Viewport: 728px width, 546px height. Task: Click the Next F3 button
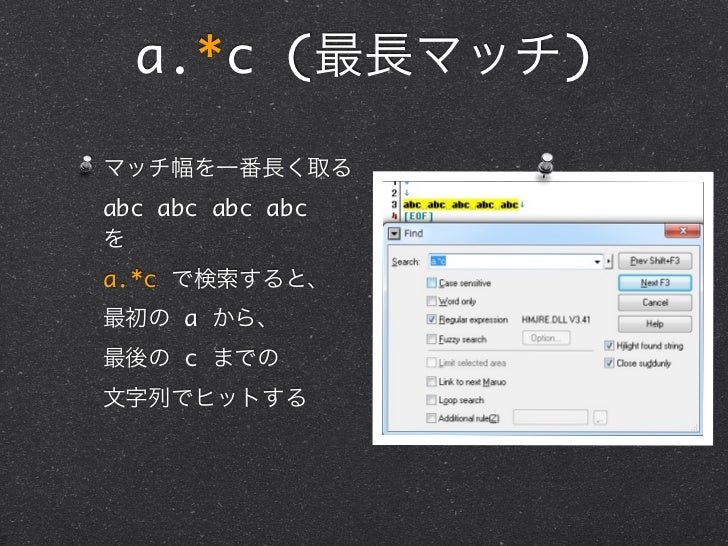[x=655, y=283]
